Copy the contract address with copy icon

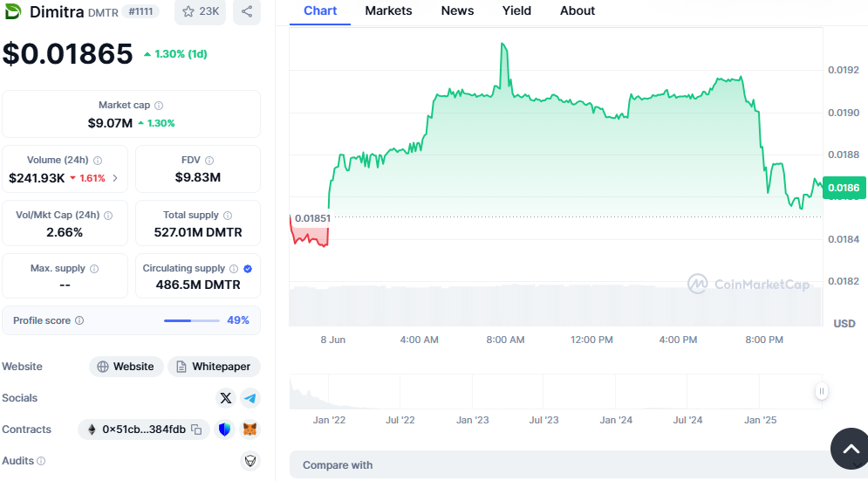tap(196, 429)
